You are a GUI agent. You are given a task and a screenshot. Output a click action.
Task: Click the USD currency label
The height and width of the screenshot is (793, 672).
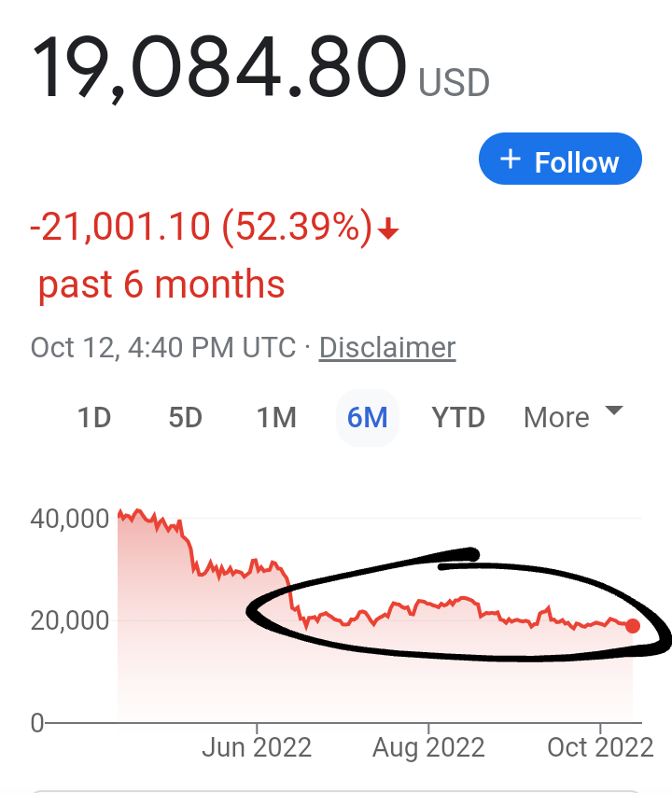pyautogui.click(x=454, y=83)
